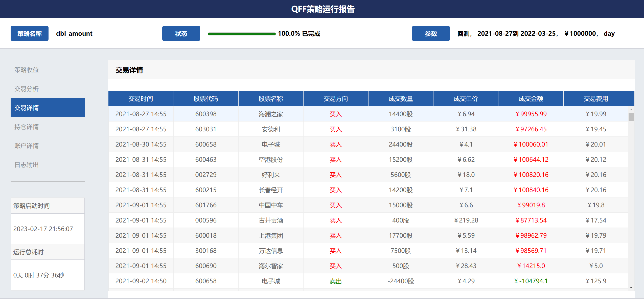Click the start time 2023-02-17 21:56:07

43,229
